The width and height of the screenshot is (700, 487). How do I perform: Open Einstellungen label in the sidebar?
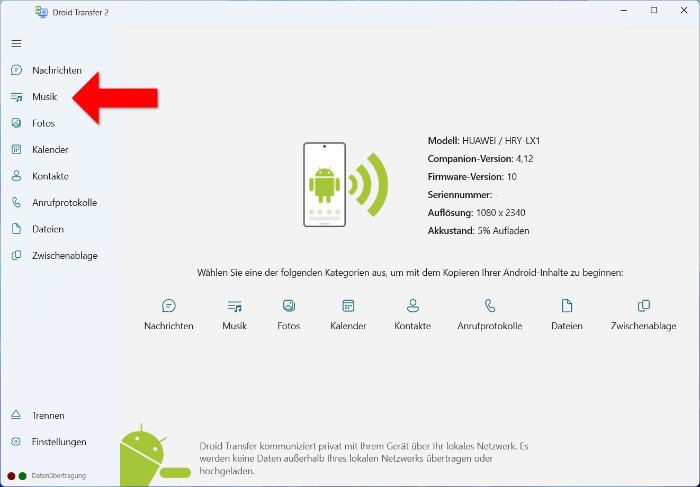tap(59, 442)
